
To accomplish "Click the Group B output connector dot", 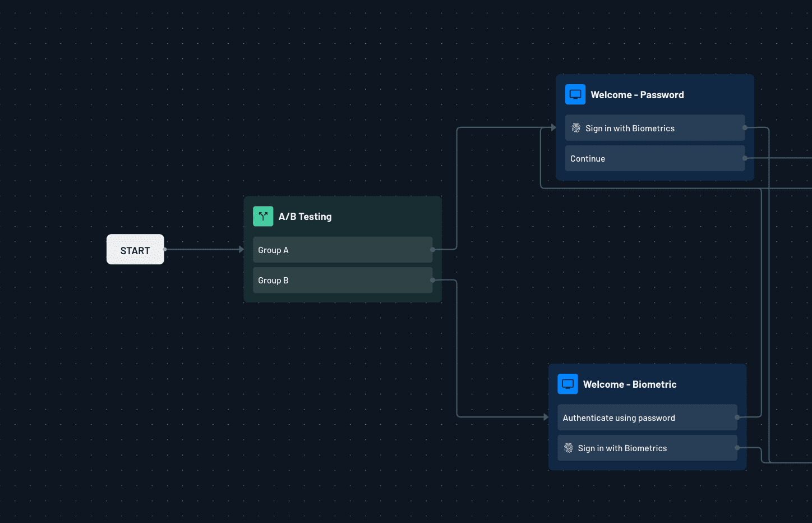I will click(432, 280).
